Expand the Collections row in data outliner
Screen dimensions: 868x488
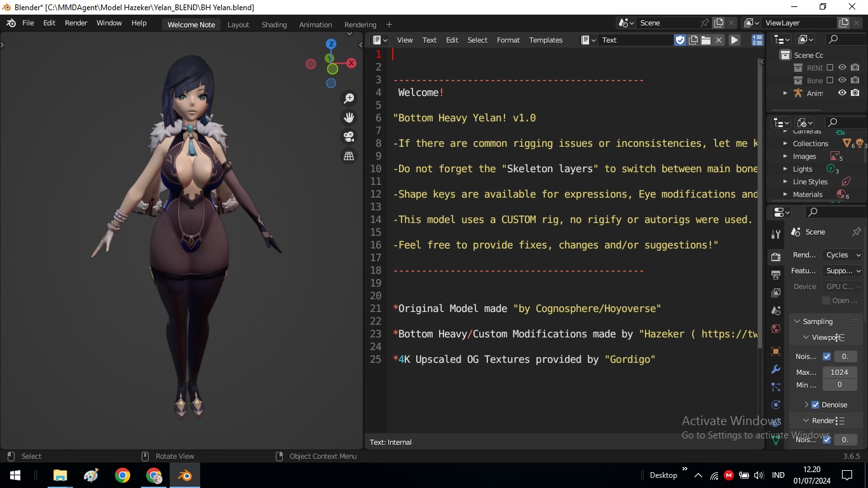point(785,144)
